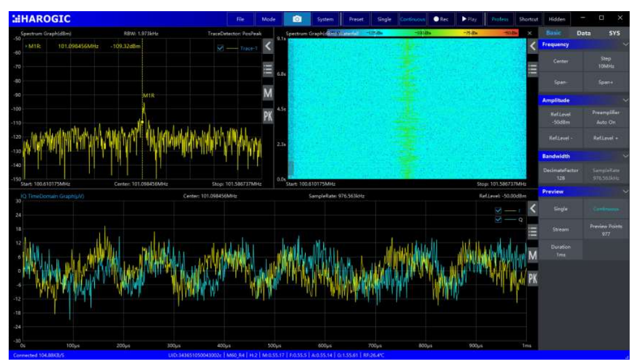This screenshot has width=634, height=364.
Task: Click the Connected 104.88KB/S status text
Action: point(39,355)
